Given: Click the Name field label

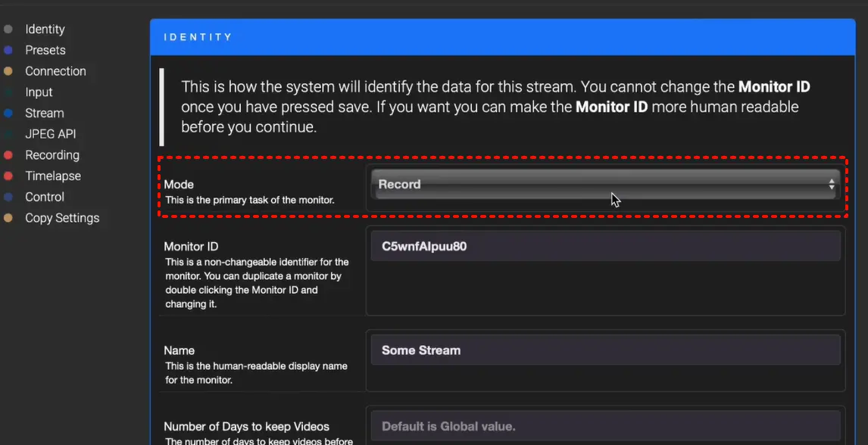Looking at the screenshot, I should click(x=180, y=350).
